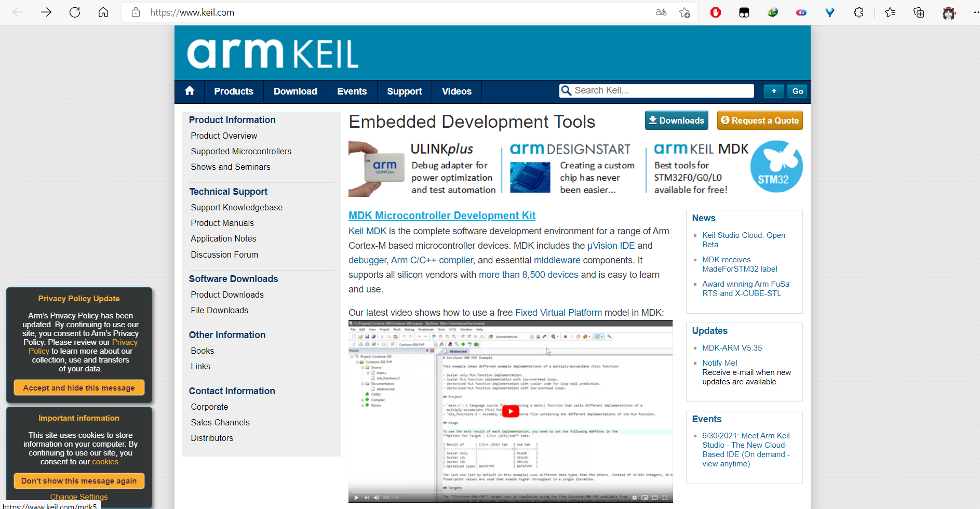Screen dimensions: 980x509
Task: Click Don't show this message again
Action: click(79, 481)
